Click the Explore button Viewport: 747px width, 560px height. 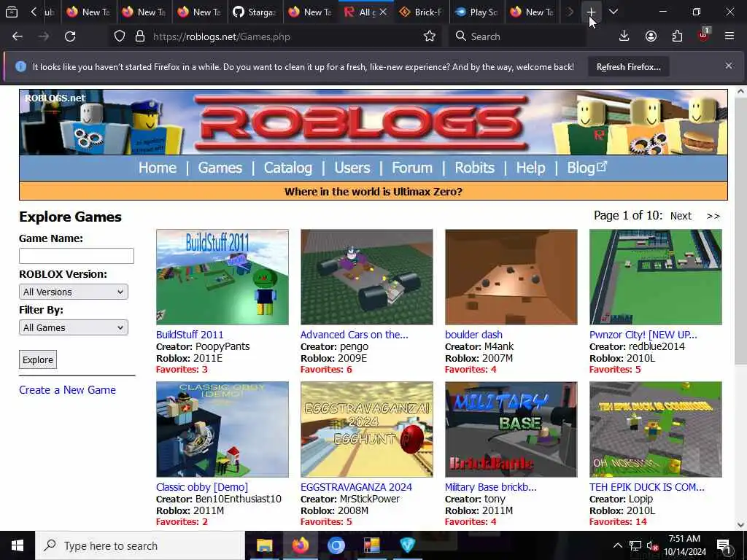click(x=38, y=359)
